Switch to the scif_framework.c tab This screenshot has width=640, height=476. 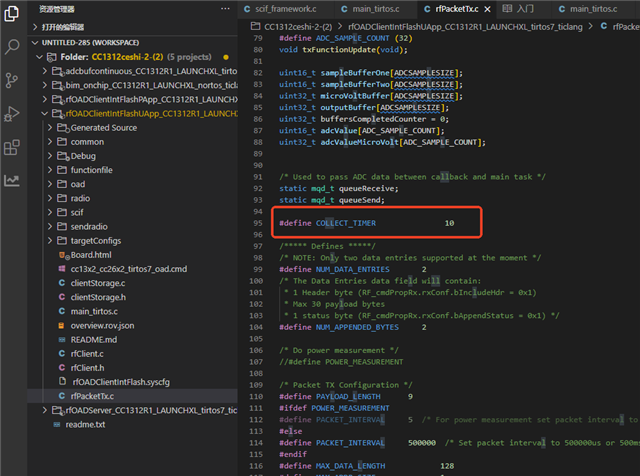tap(283, 8)
